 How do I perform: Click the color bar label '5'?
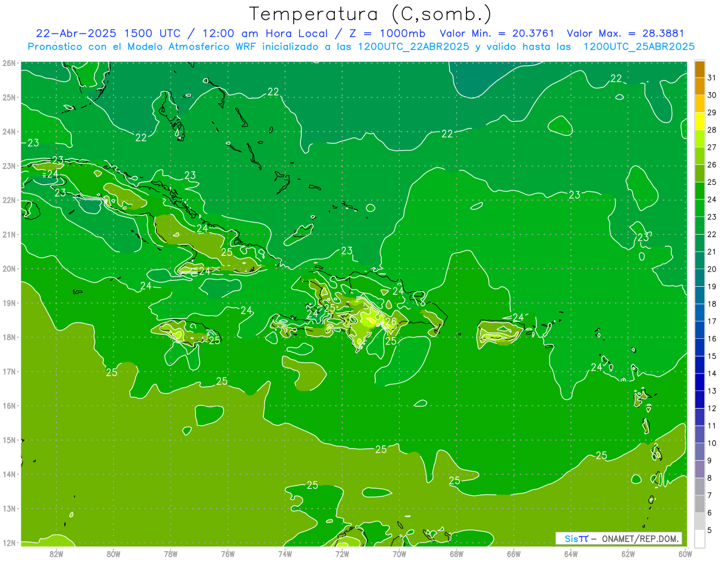tap(709, 530)
